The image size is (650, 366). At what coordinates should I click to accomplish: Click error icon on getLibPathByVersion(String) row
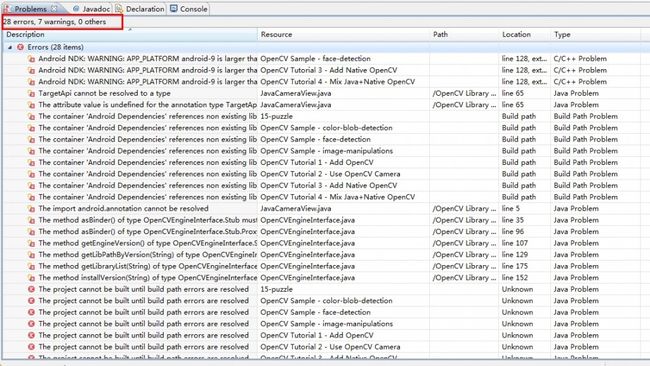click(x=31, y=255)
